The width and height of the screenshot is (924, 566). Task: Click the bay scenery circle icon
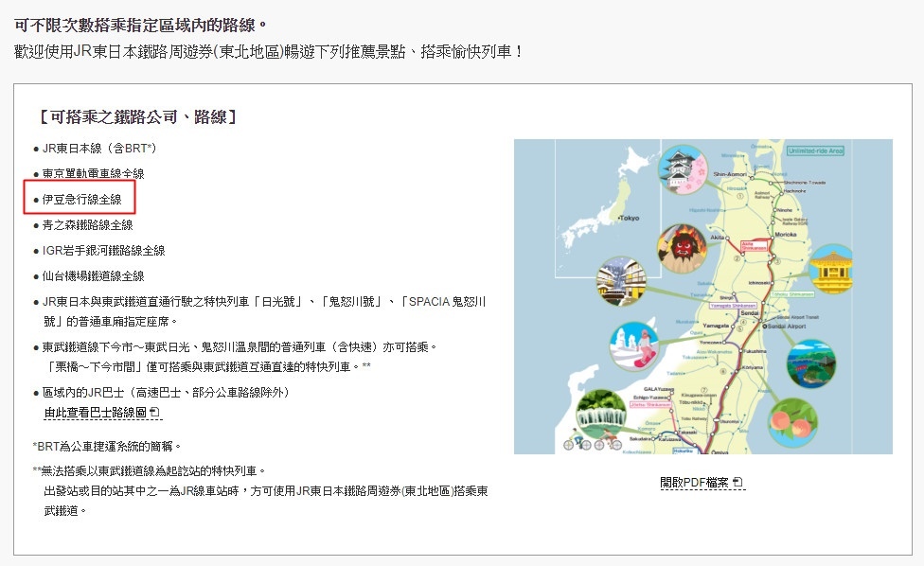811,363
